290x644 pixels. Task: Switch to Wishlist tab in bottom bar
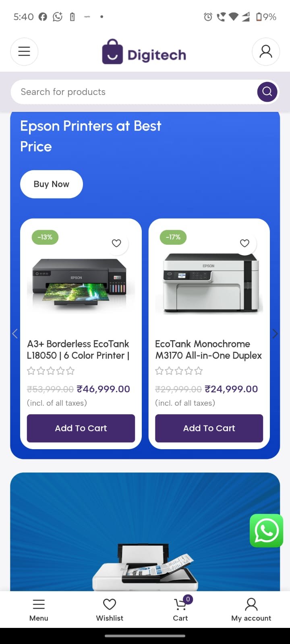tap(110, 609)
